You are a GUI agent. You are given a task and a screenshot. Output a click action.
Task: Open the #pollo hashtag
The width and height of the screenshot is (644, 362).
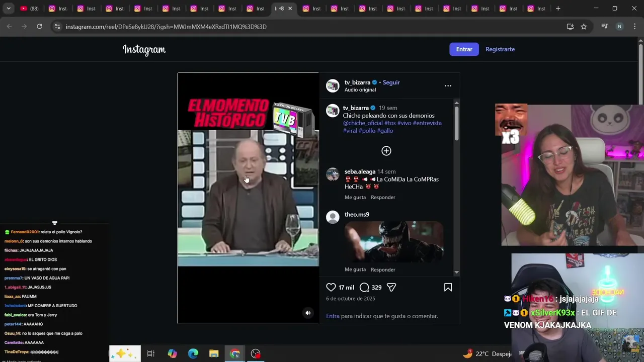coord(367,131)
